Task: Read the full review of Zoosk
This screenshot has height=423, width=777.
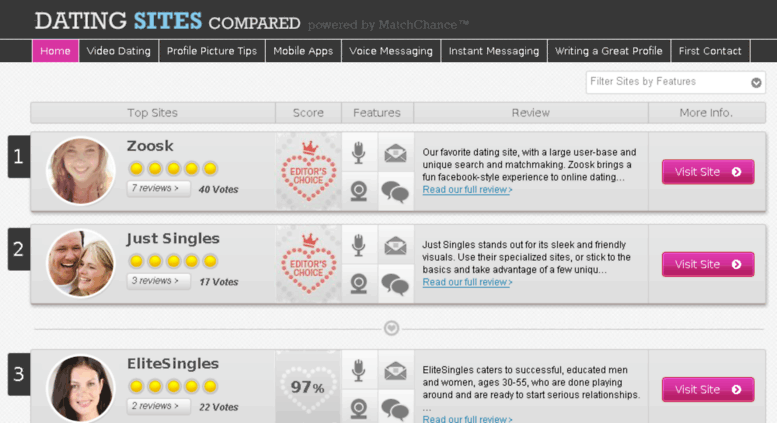Action: click(467, 190)
